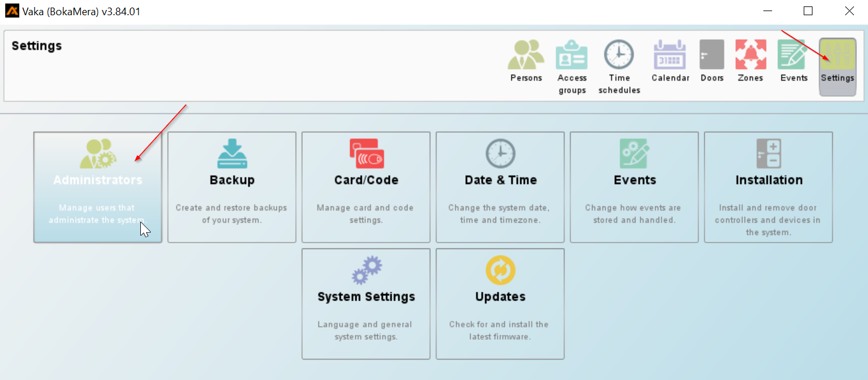Open the Date & Time tile
The width and height of the screenshot is (868, 380).
(500, 187)
